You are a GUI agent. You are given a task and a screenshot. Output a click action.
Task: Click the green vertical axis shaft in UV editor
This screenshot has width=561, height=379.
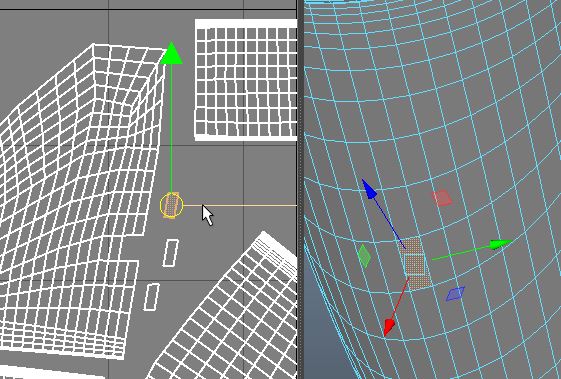[x=171, y=129]
